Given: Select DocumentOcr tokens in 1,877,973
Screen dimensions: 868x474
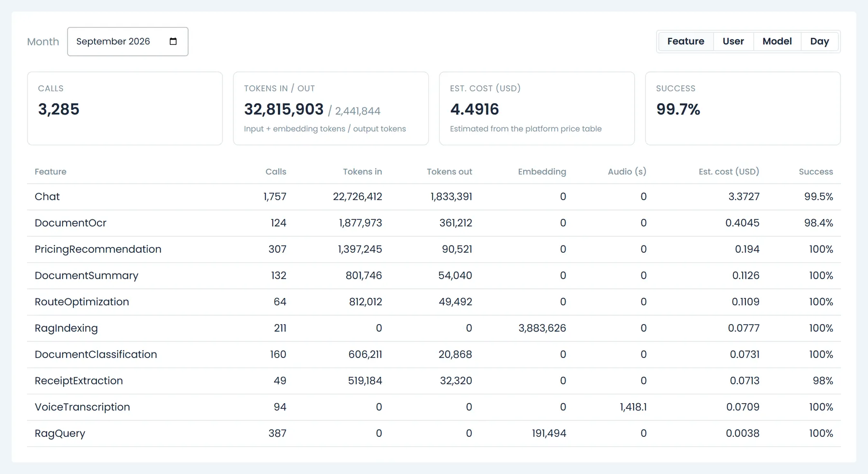Looking at the screenshot, I should [x=360, y=223].
